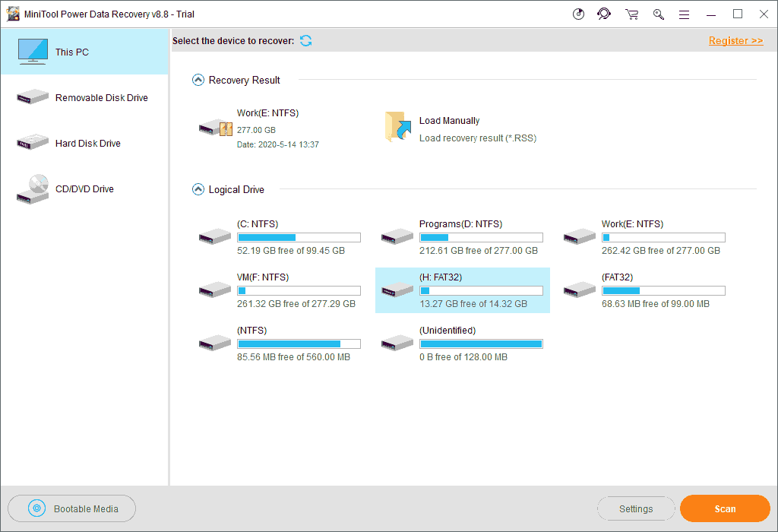The image size is (778, 532).
Task: Select This PC in sidebar
Action: coord(85,52)
